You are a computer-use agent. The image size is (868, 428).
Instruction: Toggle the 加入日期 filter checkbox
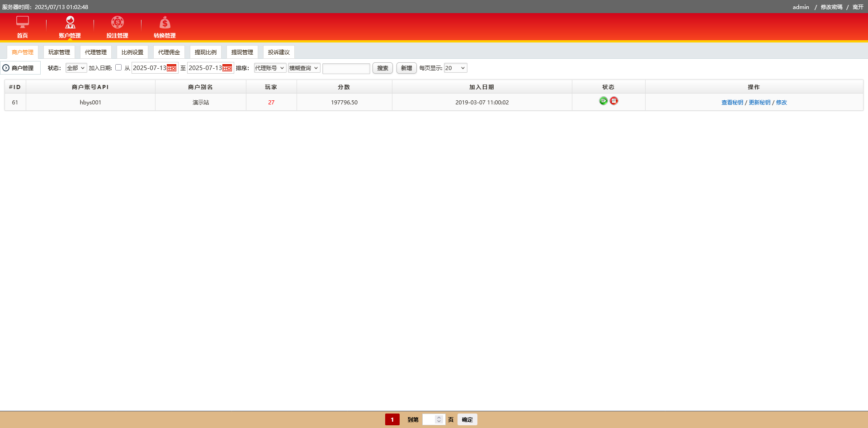tap(118, 67)
